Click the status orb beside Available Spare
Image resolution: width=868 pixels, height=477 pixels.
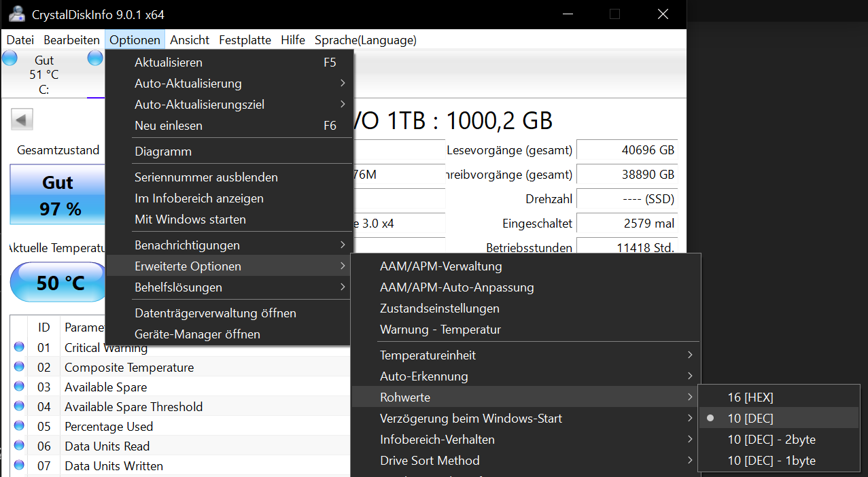coord(19,387)
